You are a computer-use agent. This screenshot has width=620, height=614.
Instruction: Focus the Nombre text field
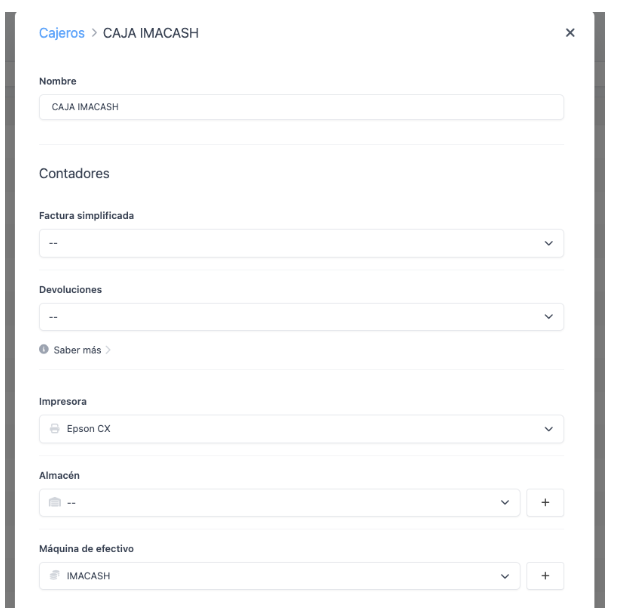tap(300, 108)
